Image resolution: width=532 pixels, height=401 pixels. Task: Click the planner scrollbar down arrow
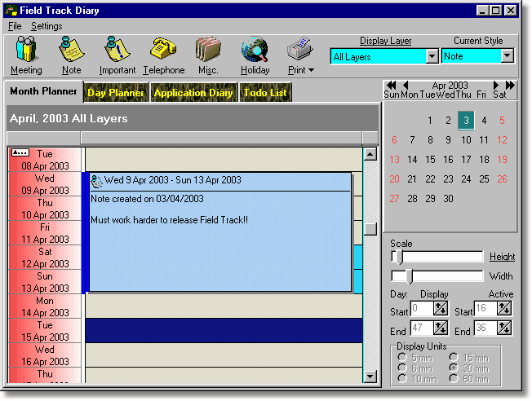pyautogui.click(x=370, y=376)
